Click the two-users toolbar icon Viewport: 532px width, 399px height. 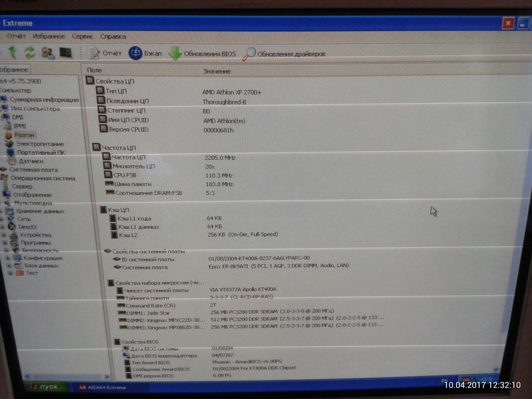[48, 53]
